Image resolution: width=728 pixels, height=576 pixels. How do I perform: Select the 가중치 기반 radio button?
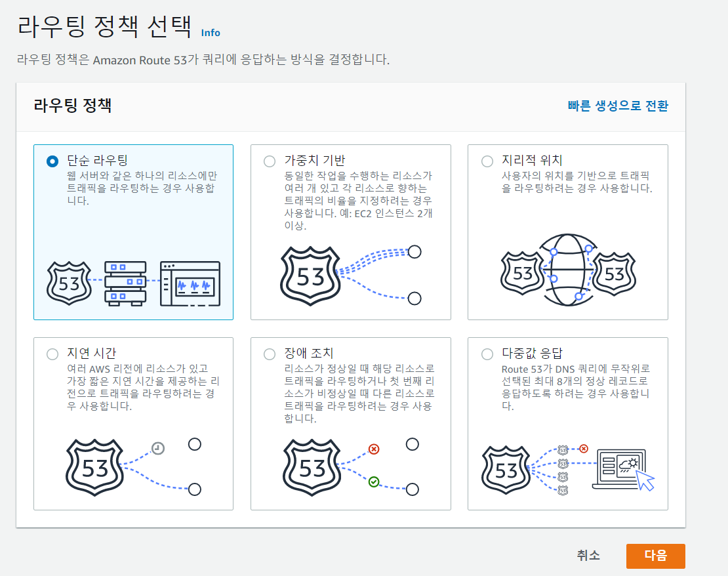270,161
